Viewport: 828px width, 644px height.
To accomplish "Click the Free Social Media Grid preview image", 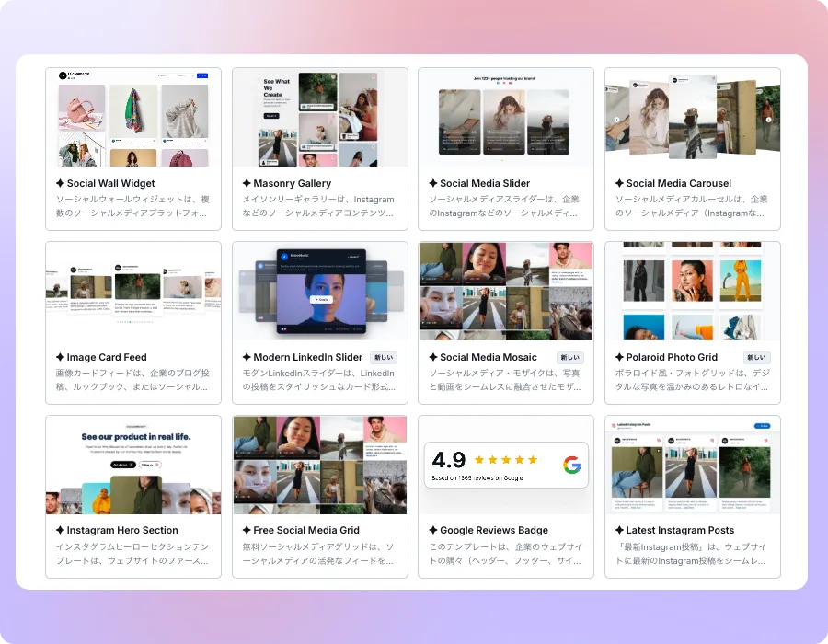I will pos(319,465).
